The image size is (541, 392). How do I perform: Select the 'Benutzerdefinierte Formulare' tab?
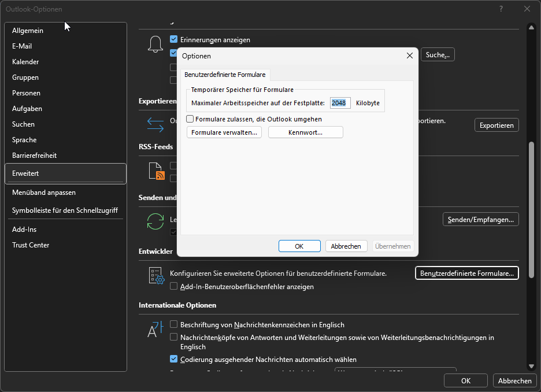(x=224, y=75)
